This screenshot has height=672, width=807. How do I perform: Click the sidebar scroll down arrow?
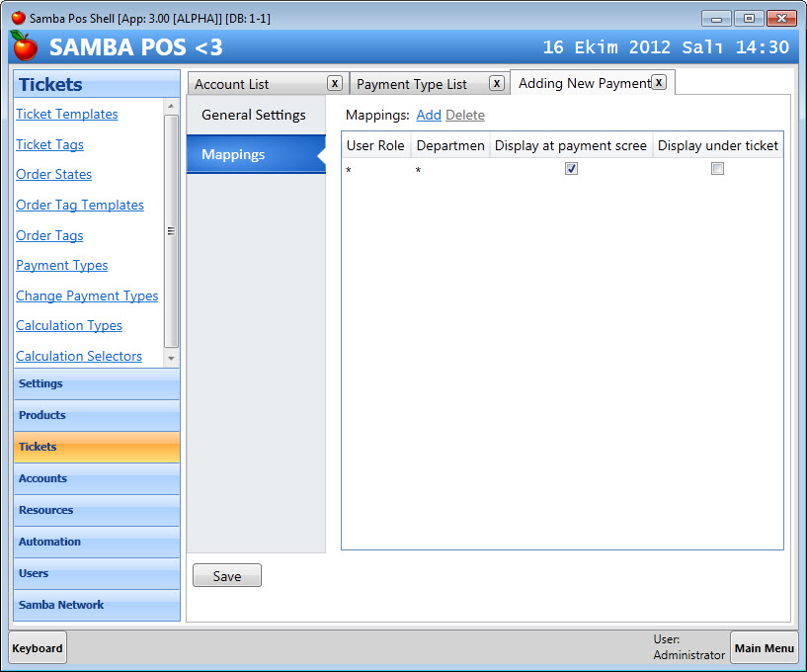pyautogui.click(x=172, y=359)
